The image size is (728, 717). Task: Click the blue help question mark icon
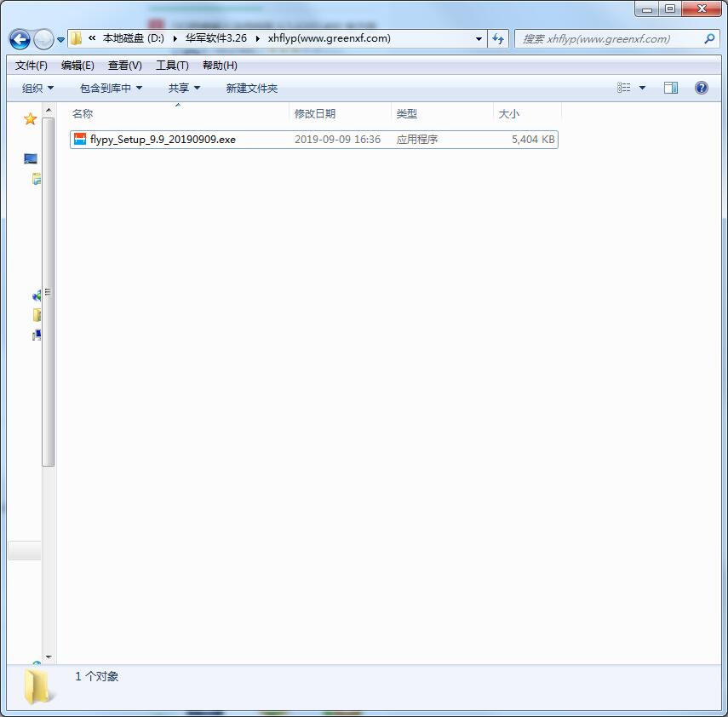pos(701,88)
